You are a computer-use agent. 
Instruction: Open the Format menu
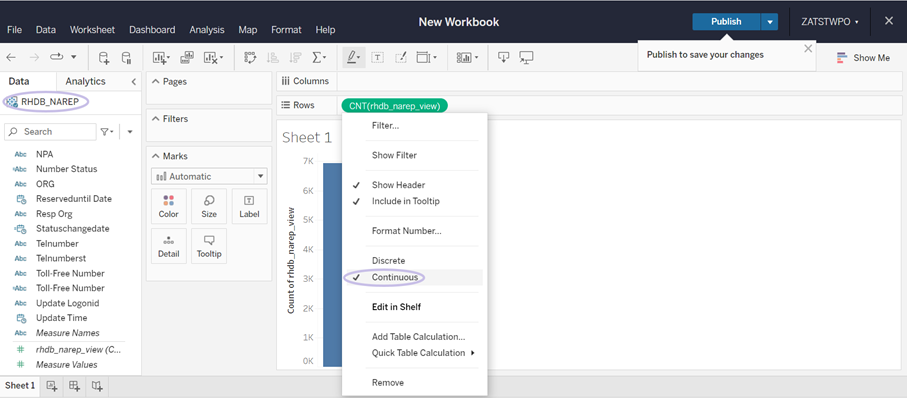[286, 30]
